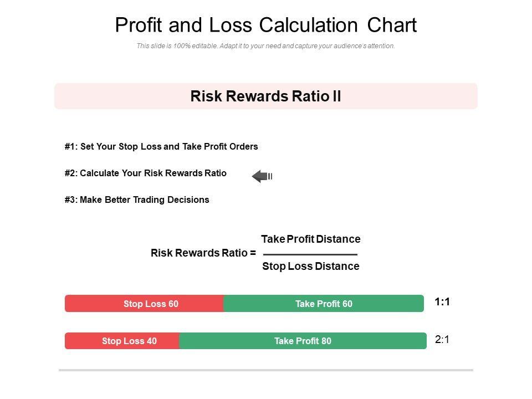Click step #3 Make Better Trading Decisions

[137, 199]
